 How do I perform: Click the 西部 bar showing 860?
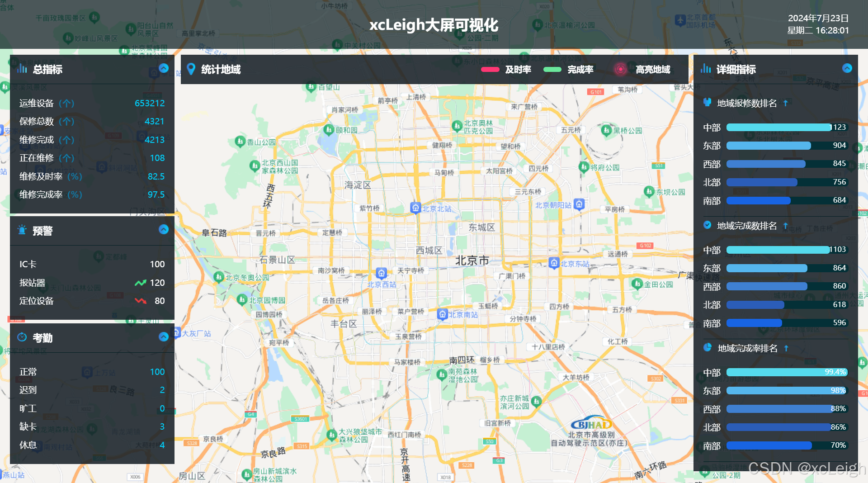(787, 286)
